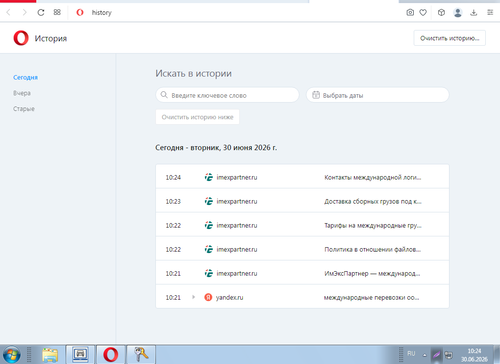Click the network icon in system tray

[449, 355]
